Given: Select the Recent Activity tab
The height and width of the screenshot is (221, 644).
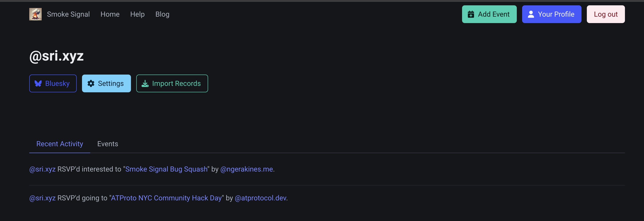Looking at the screenshot, I should 59,144.
